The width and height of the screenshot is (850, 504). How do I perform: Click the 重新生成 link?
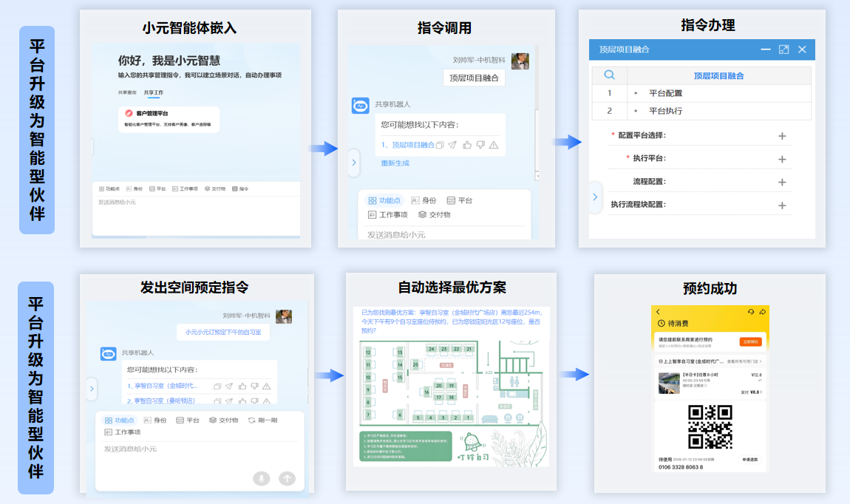tap(395, 163)
